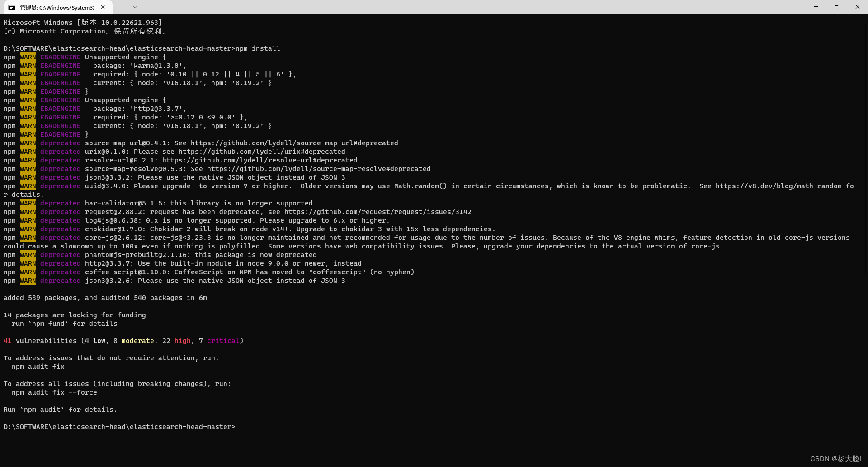Click the red '41' vulnerabilities number
Viewport: 868px width, 467px height.
pyautogui.click(x=8, y=341)
